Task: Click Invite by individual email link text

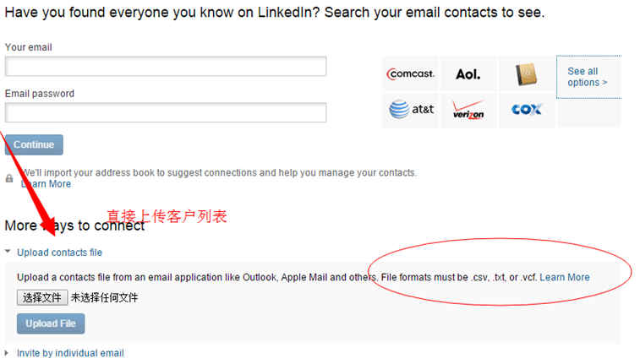Action: [70, 353]
